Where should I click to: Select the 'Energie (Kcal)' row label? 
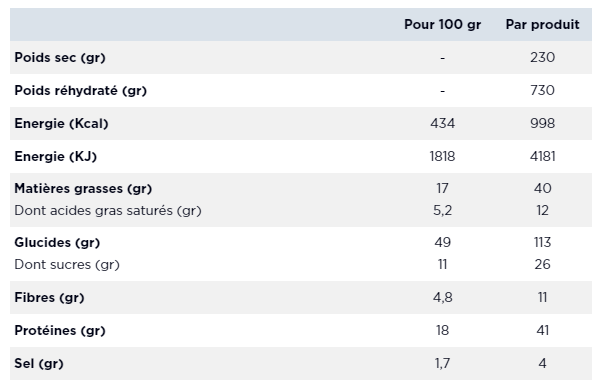[x=61, y=124]
